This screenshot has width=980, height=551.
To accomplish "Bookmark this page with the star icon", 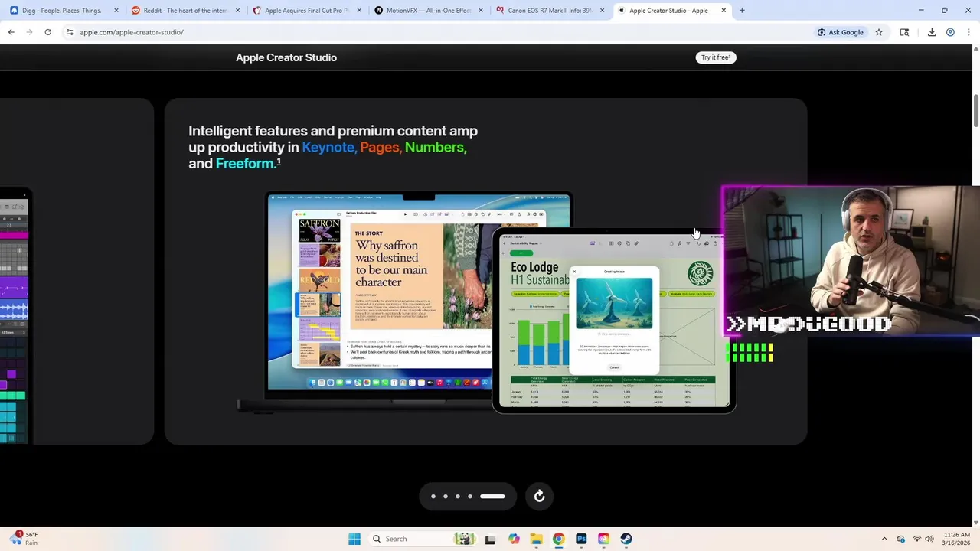I will 879,32.
